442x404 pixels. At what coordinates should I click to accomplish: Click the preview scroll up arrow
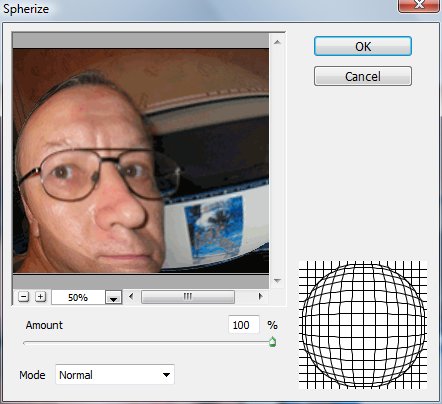tap(277, 42)
